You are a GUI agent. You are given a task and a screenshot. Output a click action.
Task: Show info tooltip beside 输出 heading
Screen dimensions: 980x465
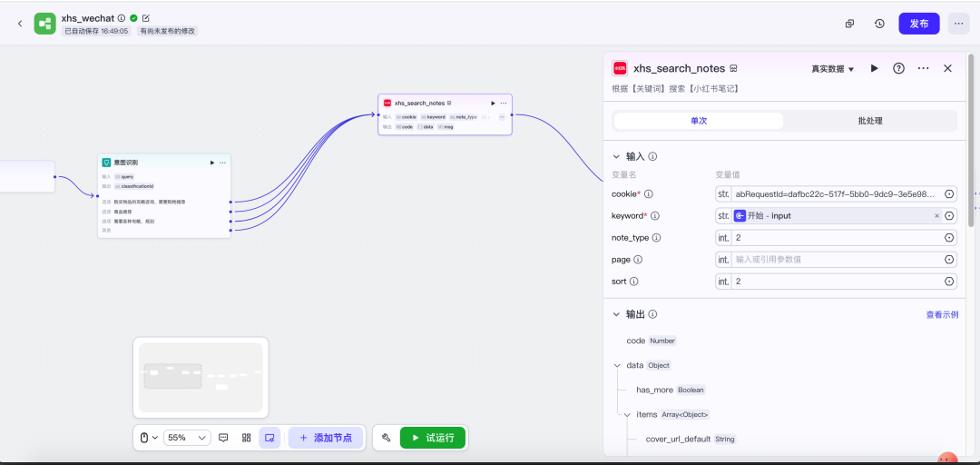pyautogui.click(x=652, y=314)
